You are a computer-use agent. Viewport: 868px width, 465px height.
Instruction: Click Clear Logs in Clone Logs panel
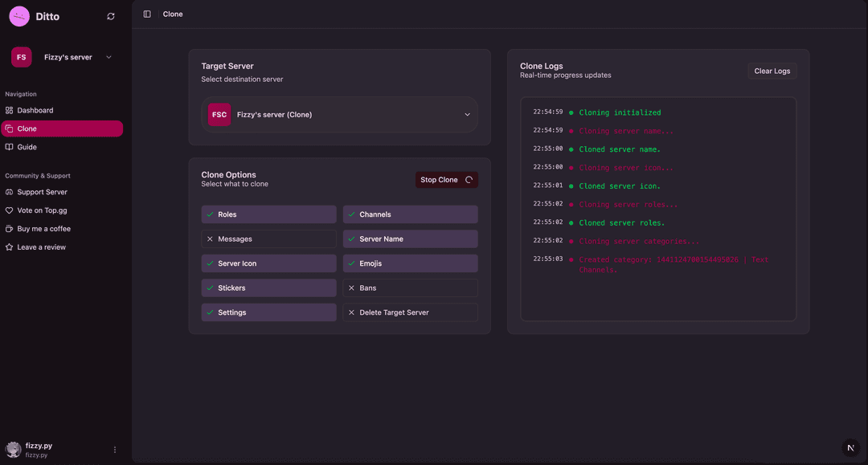(x=772, y=71)
